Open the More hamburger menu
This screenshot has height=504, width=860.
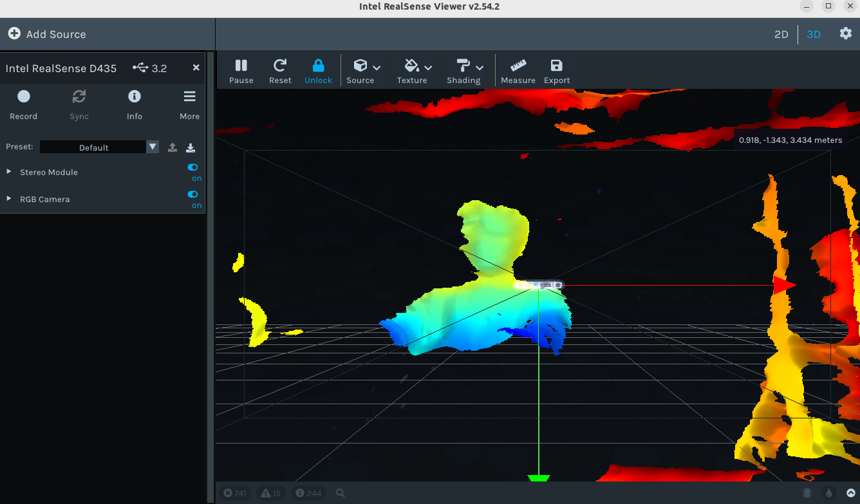pyautogui.click(x=189, y=105)
